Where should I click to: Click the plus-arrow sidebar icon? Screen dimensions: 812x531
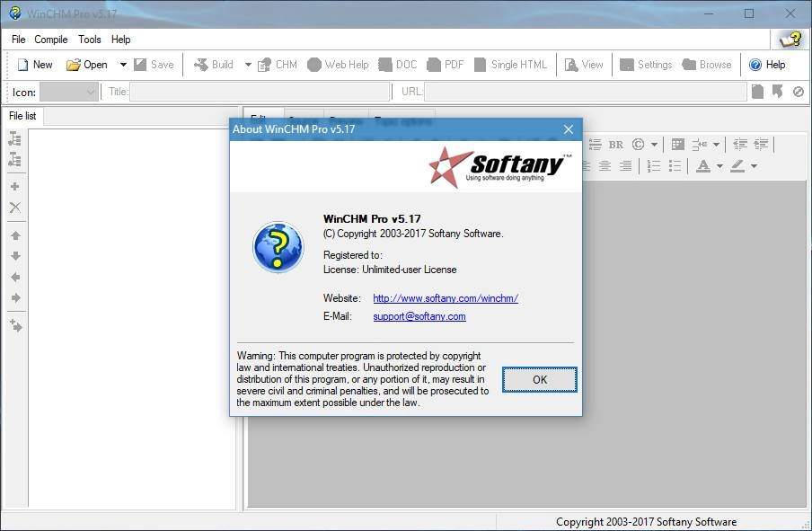coord(15,325)
